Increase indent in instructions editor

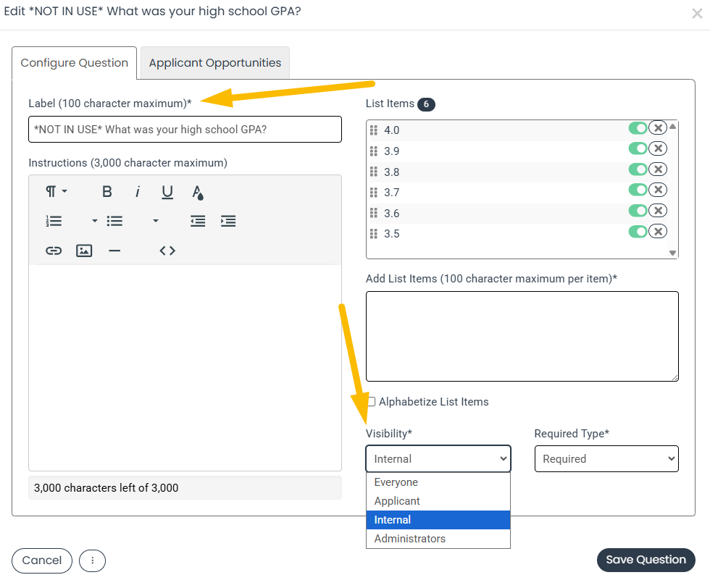(228, 221)
